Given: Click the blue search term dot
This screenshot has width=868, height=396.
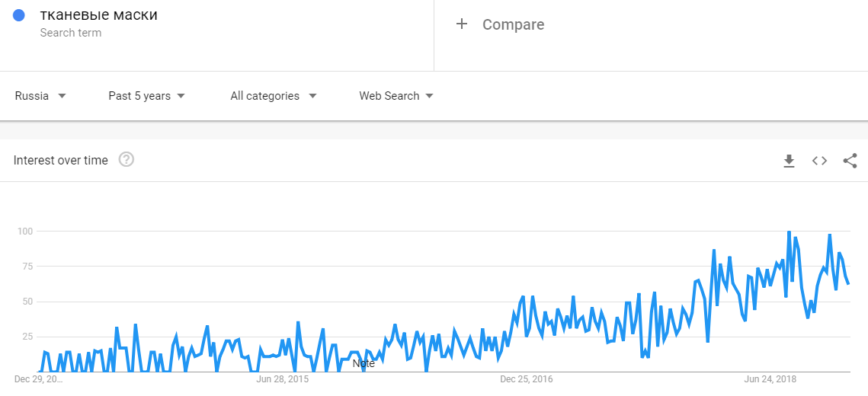Looking at the screenshot, I should [x=19, y=15].
